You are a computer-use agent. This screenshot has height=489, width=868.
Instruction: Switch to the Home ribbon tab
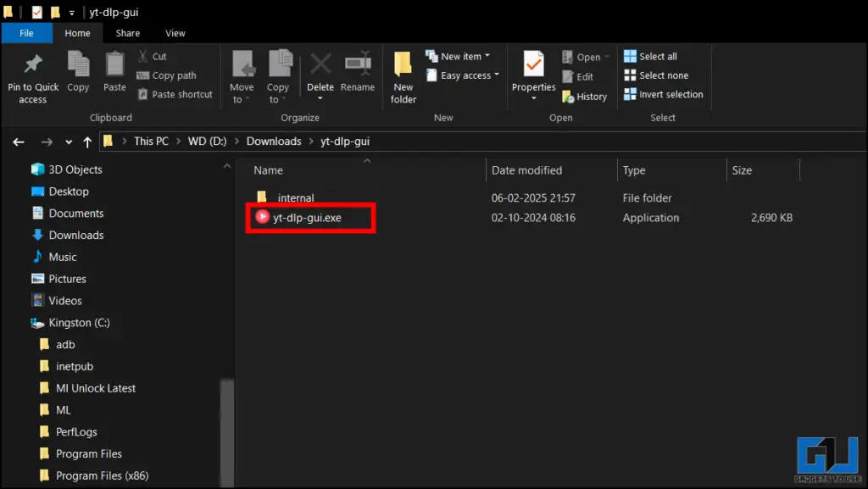click(x=77, y=33)
